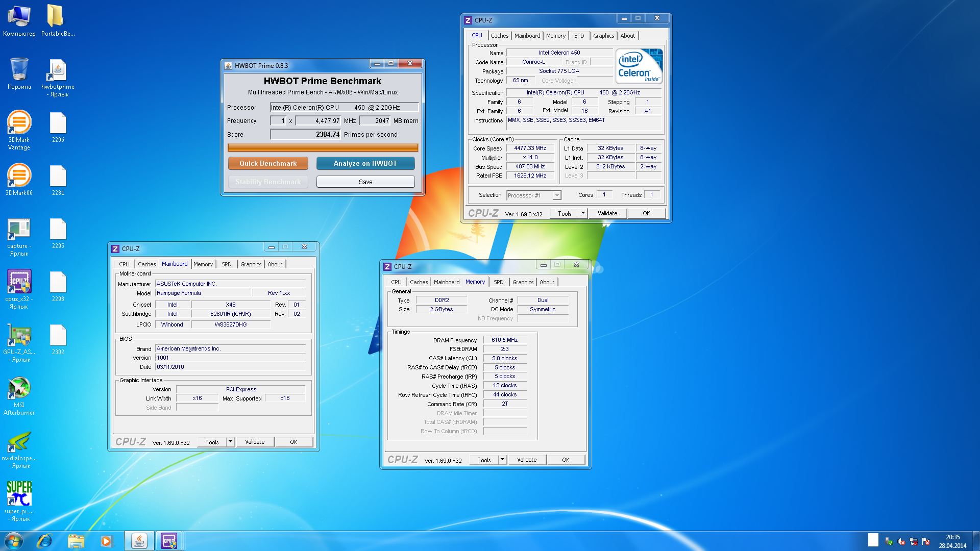Click Tools button in Celeron CPU-Z window
This screenshot has height=551, width=980.
(565, 213)
